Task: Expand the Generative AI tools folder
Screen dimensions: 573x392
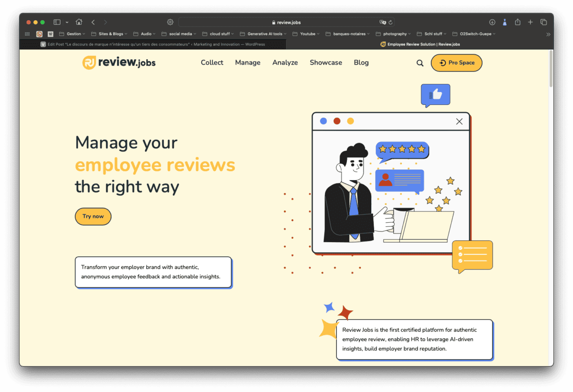Action: coord(263,34)
